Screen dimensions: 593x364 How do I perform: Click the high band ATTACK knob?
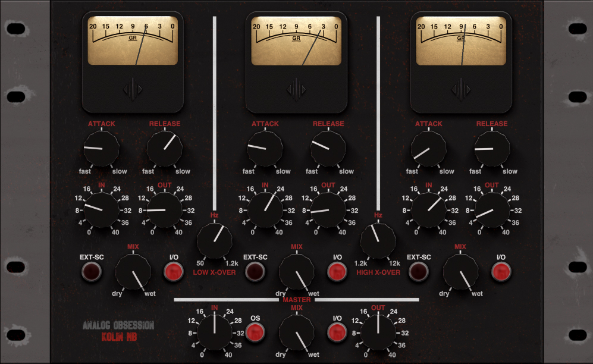tap(428, 149)
